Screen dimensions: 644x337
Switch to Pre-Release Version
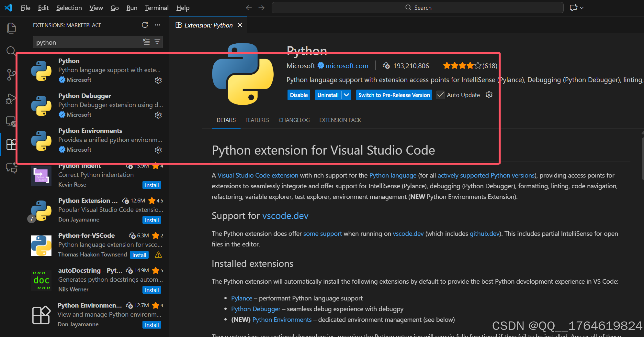point(394,95)
